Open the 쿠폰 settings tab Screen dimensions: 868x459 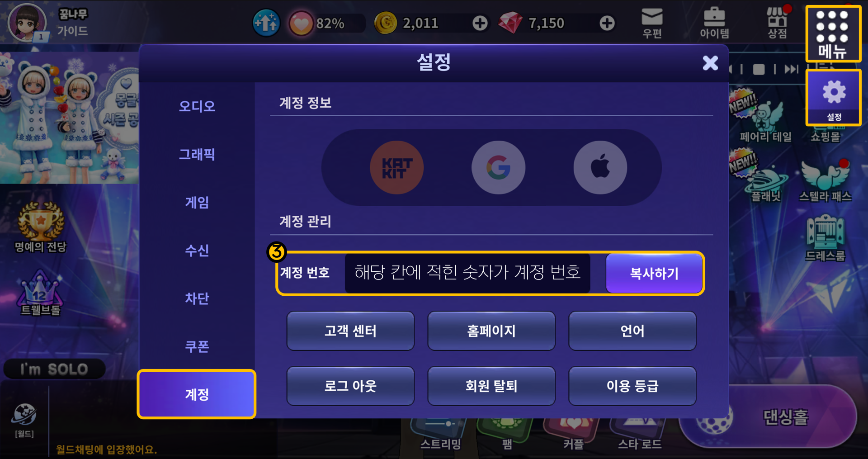pos(197,347)
